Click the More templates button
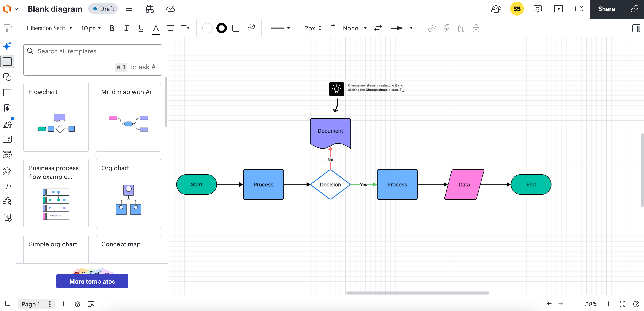Viewport: 644px width, 311px height. (92, 281)
